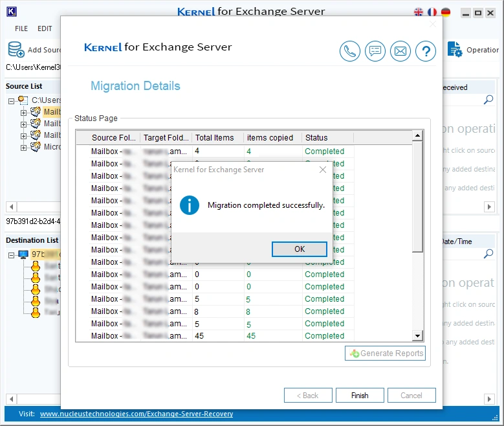Click the Finish button
The height and width of the screenshot is (426, 504).
pyautogui.click(x=360, y=396)
